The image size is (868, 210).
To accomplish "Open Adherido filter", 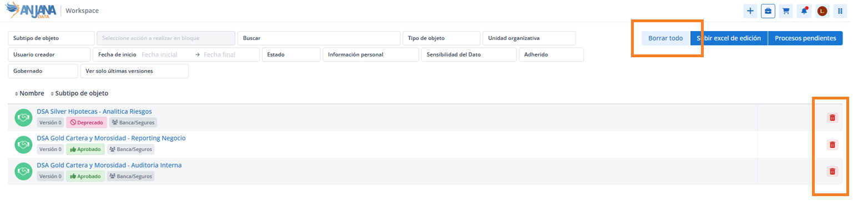I will pyautogui.click(x=551, y=54).
